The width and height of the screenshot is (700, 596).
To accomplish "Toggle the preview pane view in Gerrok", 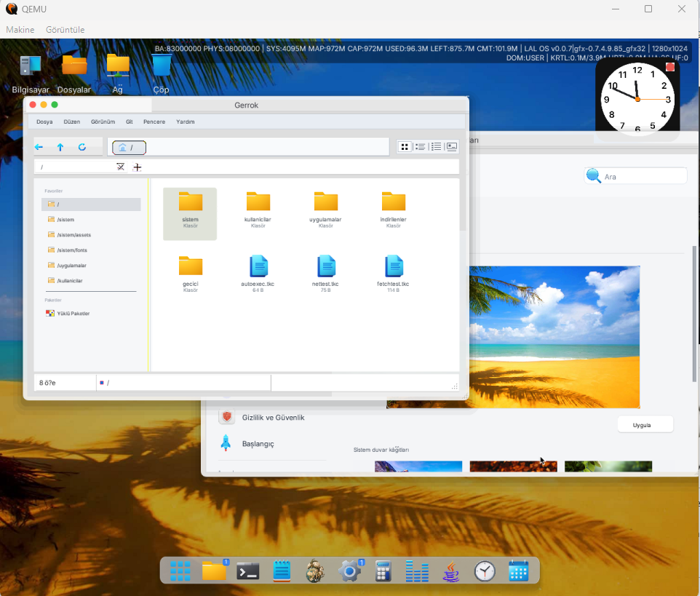I will point(452,147).
